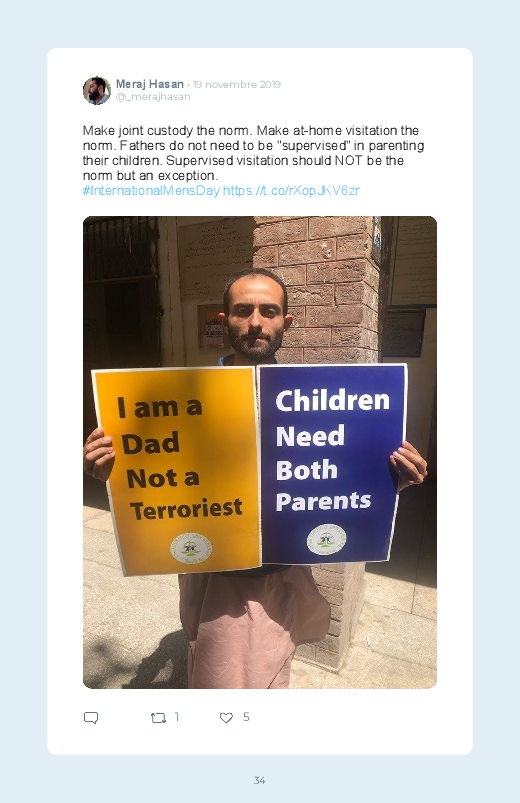Click the reply speech bubble icon
520x803 pixels.
tap(91, 717)
